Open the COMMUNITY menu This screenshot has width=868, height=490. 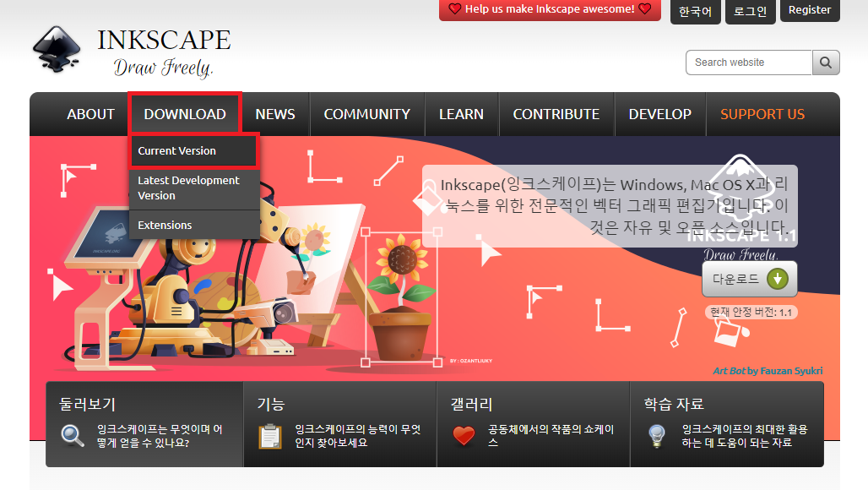pyautogui.click(x=367, y=114)
